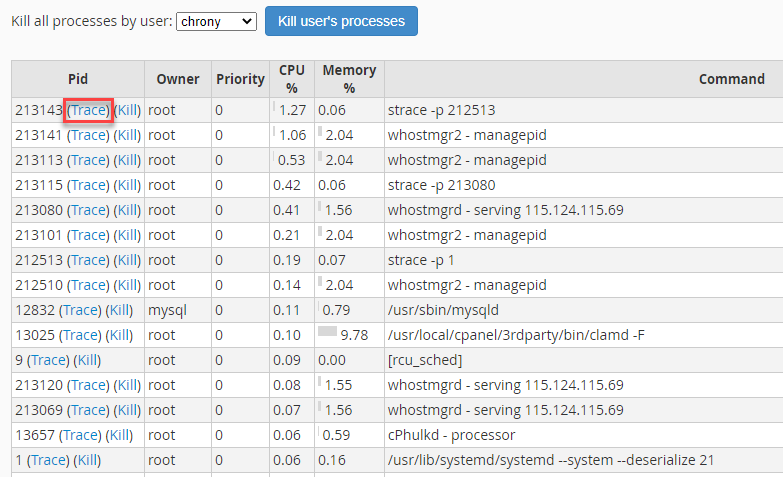Kill the rcu_sched process 9

tap(87, 360)
